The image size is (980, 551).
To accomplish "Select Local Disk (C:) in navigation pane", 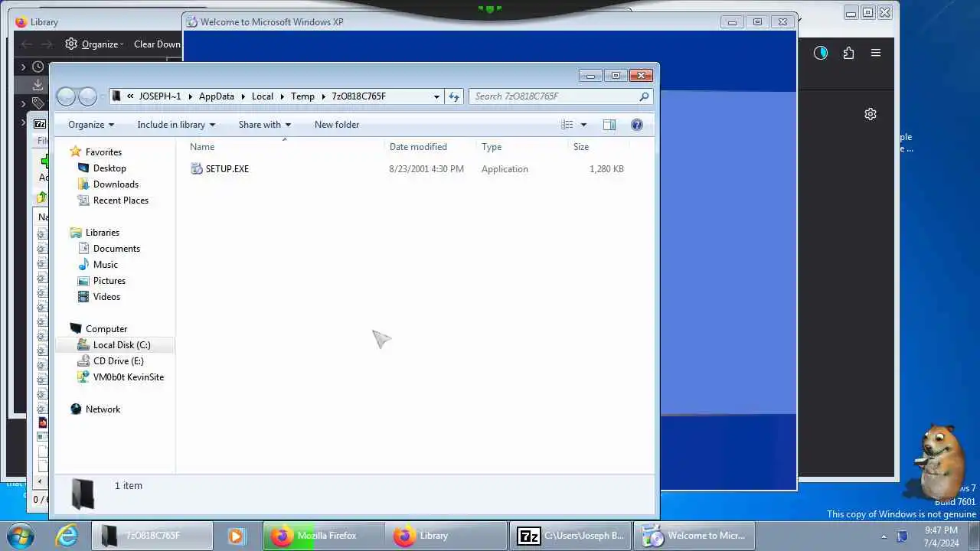I will point(122,345).
